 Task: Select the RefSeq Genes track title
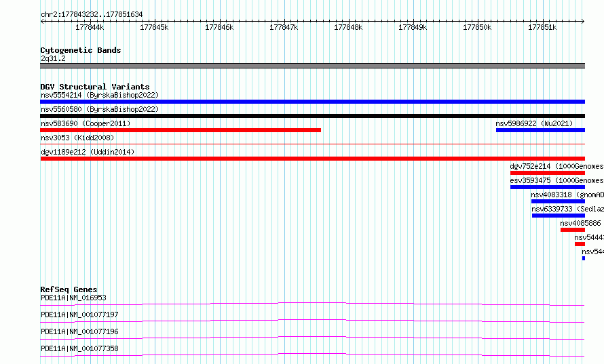coord(69,289)
